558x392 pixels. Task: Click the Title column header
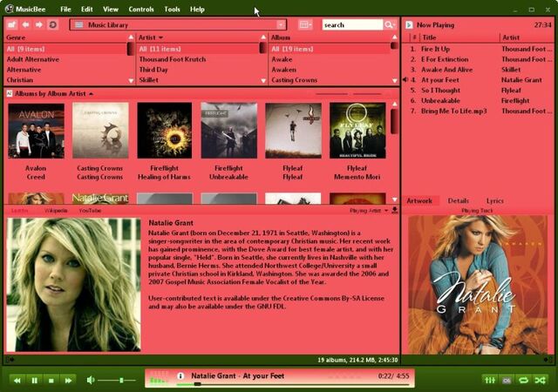459,37
